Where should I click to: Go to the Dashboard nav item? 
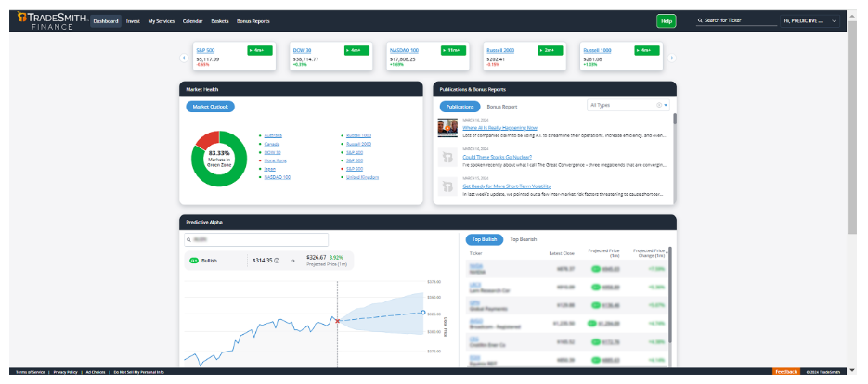[106, 21]
